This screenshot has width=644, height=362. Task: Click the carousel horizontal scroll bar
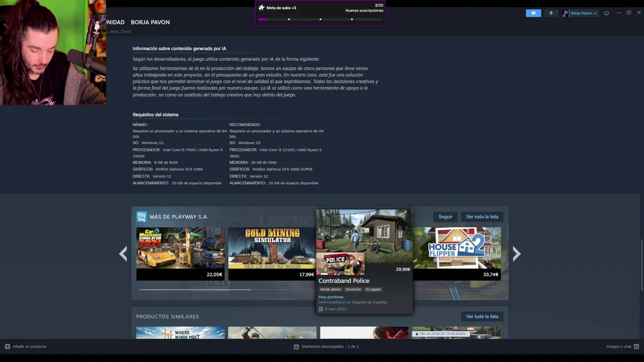(x=195, y=289)
